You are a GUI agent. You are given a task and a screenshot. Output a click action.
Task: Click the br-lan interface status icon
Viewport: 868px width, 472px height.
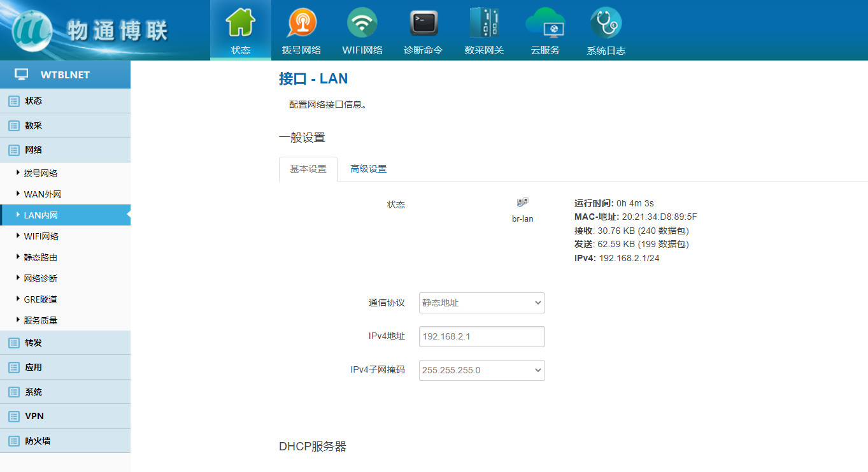(522, 203)
